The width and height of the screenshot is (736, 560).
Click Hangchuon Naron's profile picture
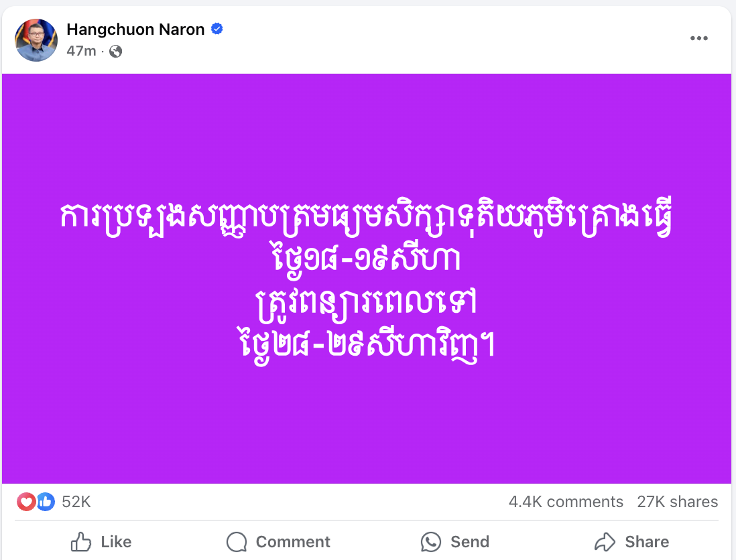click(x=36, y=40)
